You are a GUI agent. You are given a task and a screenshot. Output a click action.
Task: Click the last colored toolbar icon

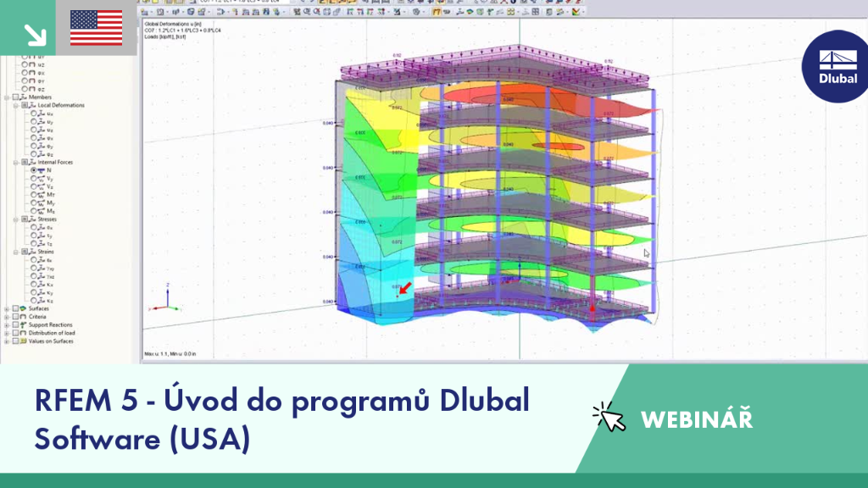576,12
